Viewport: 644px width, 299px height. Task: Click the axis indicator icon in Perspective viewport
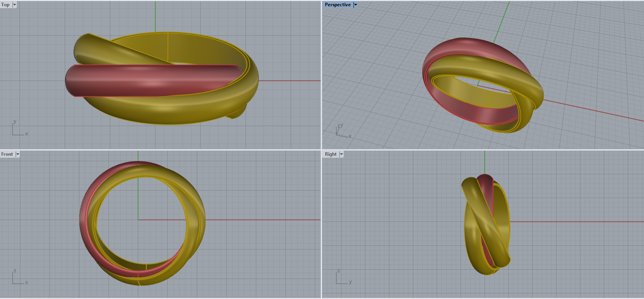click(x=343, y=131)
